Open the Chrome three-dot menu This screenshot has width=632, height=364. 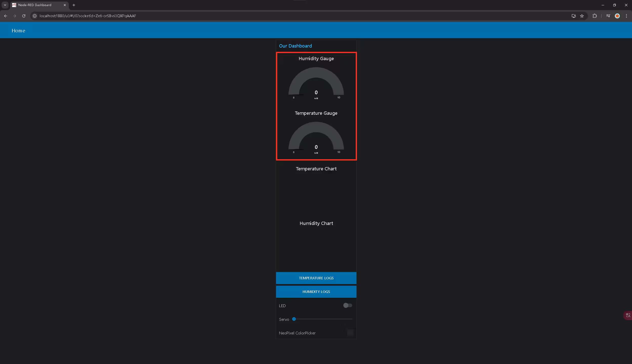pyautogui.click(x=626, y=16)
